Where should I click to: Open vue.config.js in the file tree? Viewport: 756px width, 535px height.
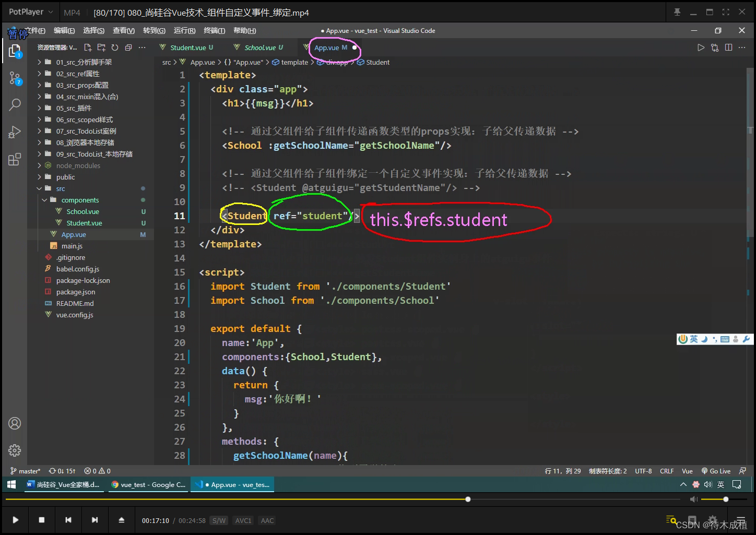click(75, 315)
